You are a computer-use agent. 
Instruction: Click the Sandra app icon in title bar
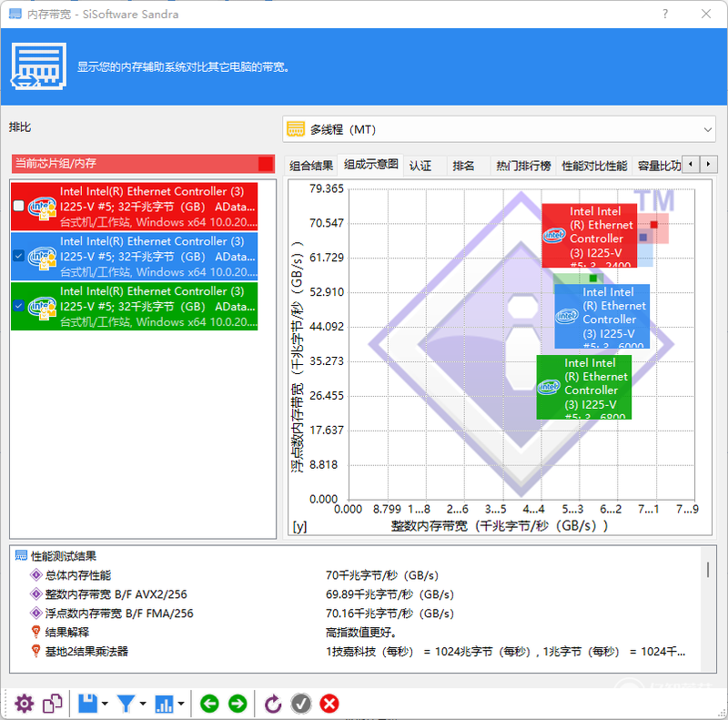[x=15, y=14]
